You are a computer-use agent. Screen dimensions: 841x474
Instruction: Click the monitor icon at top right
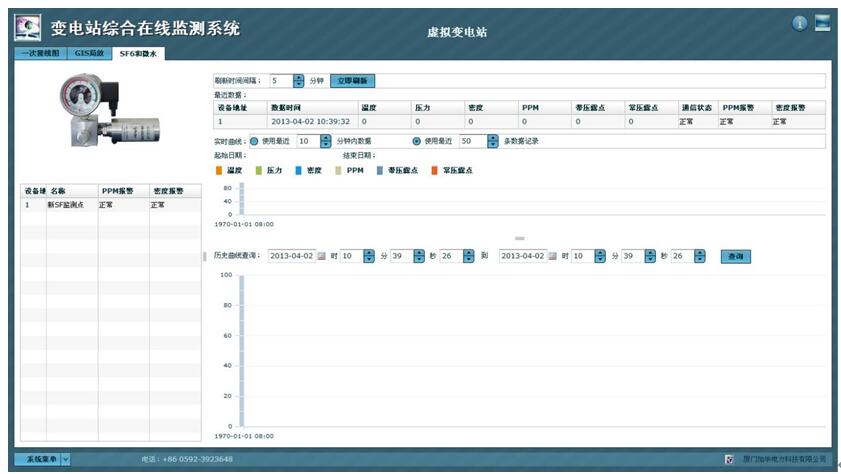pyautogui.click(x=822, y=24)
